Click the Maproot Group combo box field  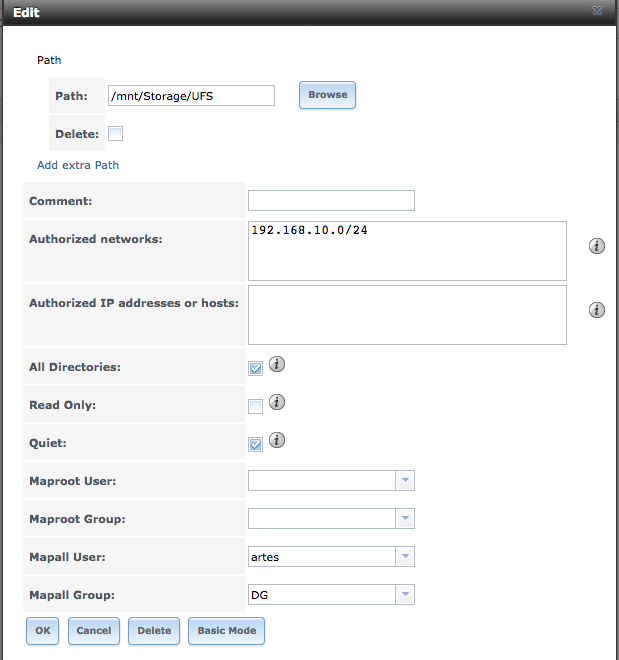coord(322,518)
